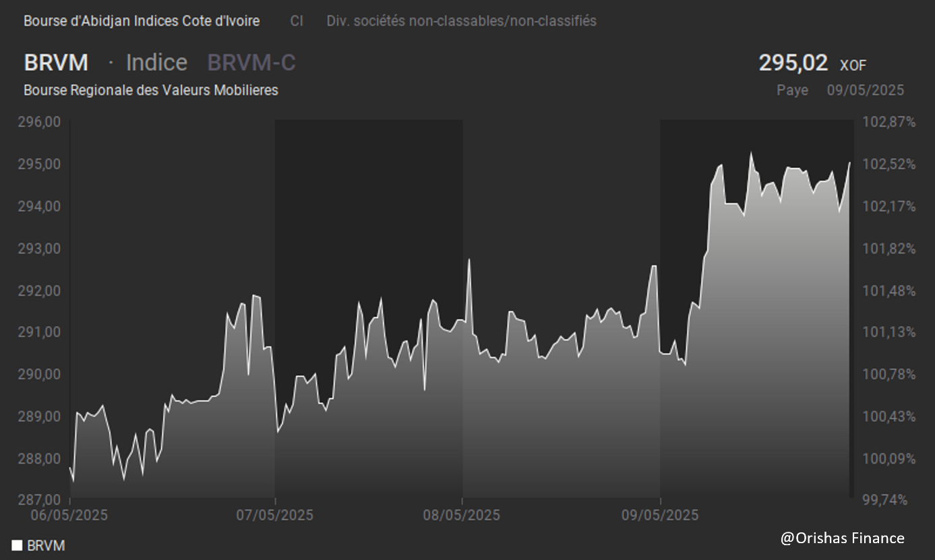
Task: Click the 102,52% right axis label
Action: coord(889,164)
